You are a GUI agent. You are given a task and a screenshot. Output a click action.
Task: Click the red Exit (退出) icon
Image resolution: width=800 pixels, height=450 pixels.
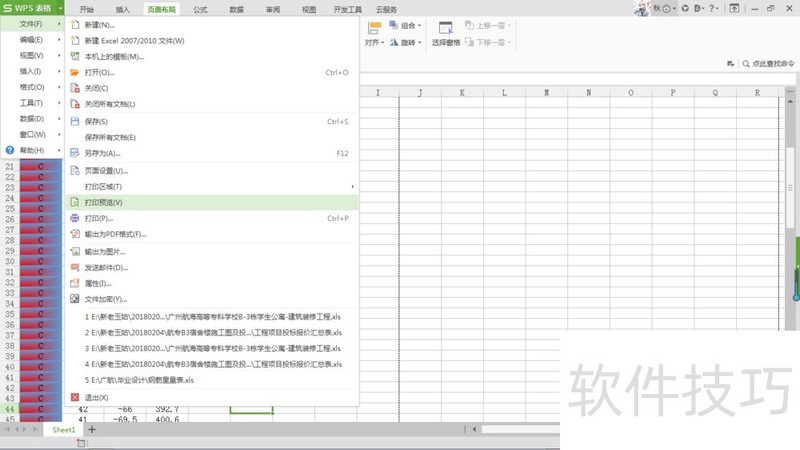75,397
